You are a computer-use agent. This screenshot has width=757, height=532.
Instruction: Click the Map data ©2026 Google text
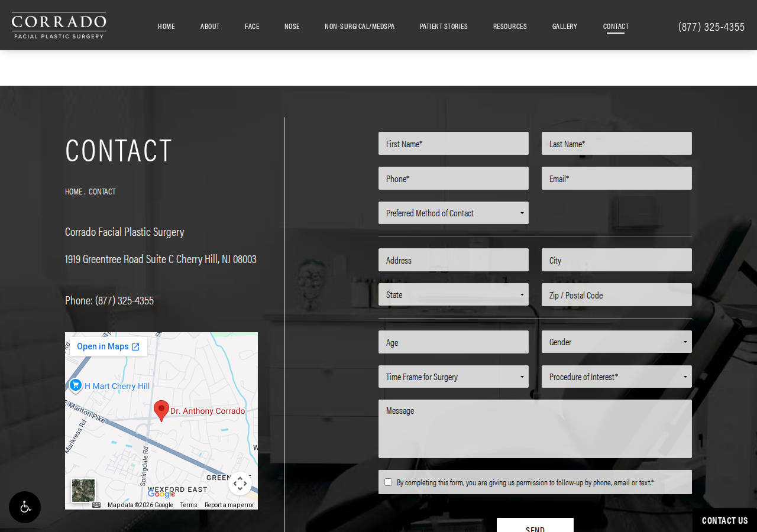point(140,505)
